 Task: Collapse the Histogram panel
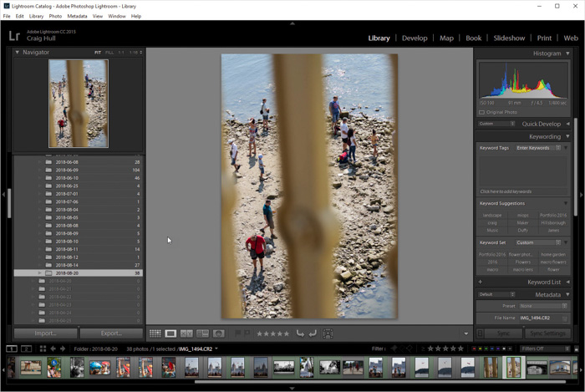tap(567, 53)
